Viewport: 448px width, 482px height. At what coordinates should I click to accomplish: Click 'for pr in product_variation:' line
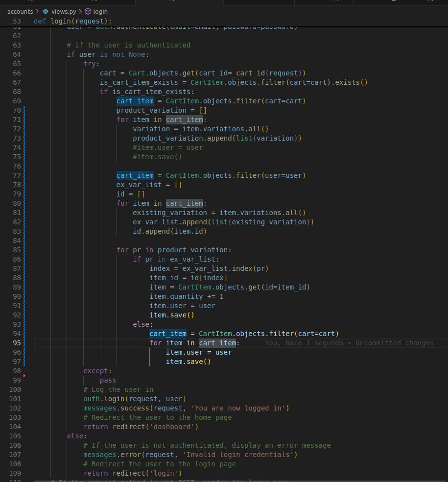(x=174, y=250)
